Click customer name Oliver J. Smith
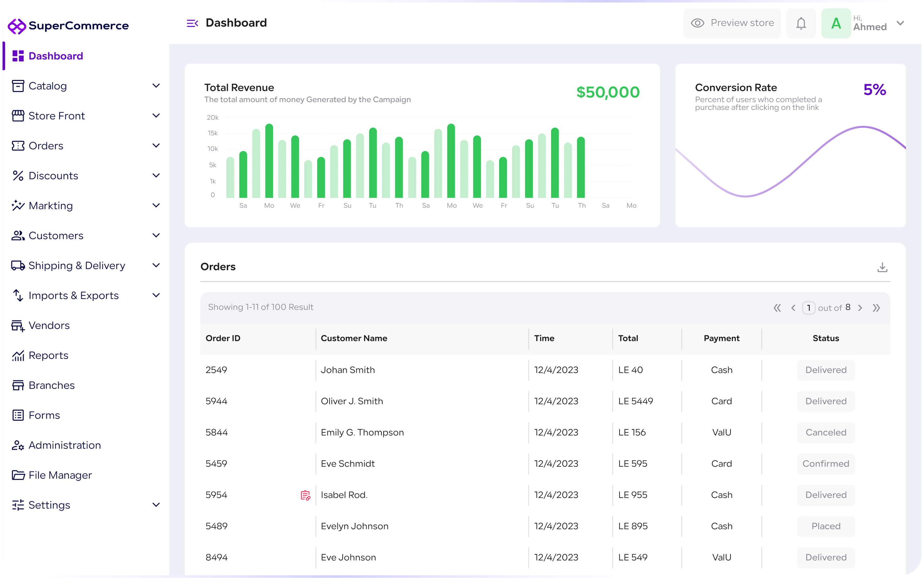The height and width of the screenshot is (578, 924). [352, 401]
